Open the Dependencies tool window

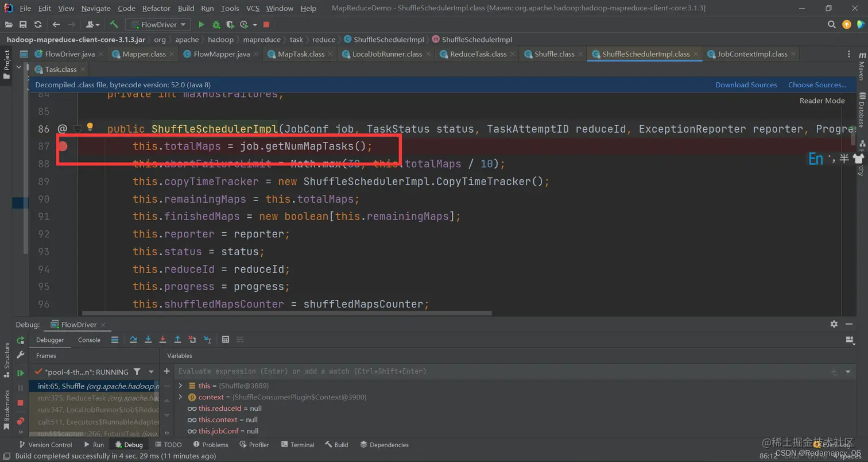pos(384,445)
